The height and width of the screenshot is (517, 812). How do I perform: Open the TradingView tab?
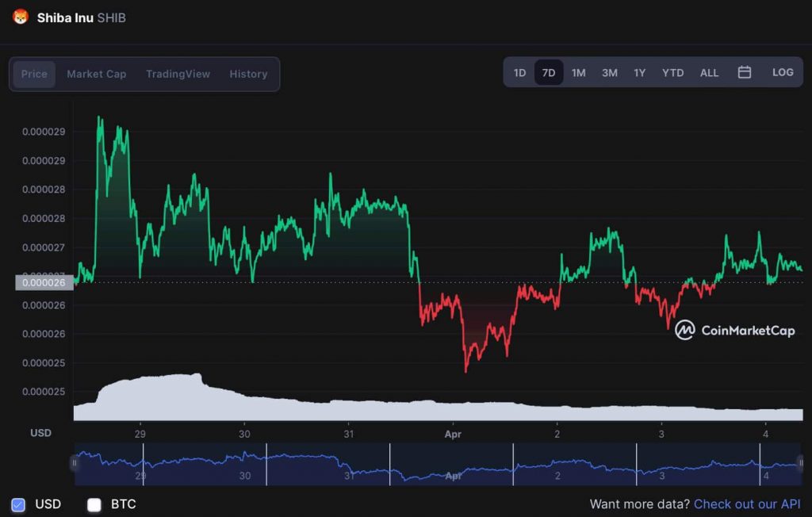177,74
